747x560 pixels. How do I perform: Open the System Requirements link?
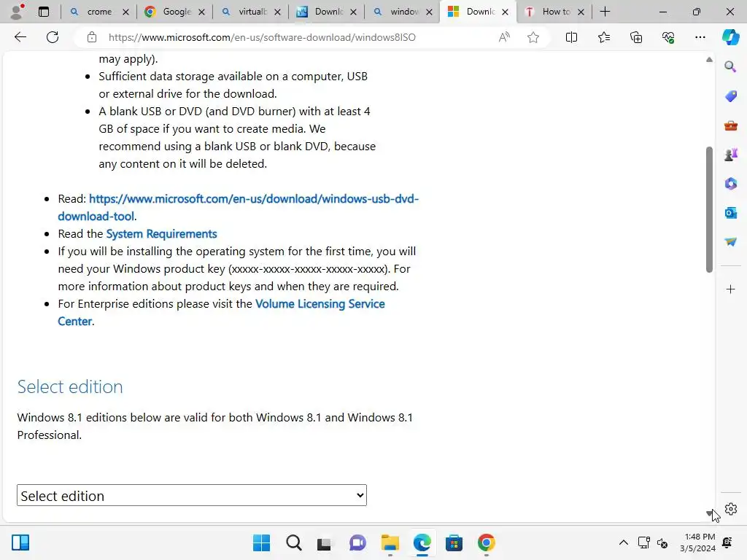click(x=161, y=234)
